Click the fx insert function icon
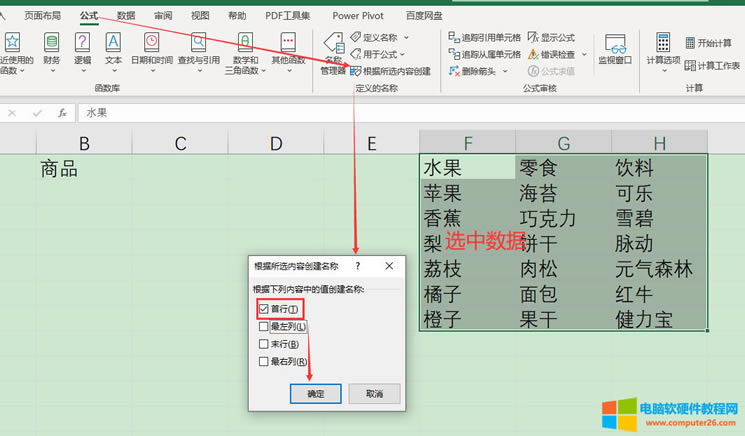The image size is (745, 436). tap(62, 113)
